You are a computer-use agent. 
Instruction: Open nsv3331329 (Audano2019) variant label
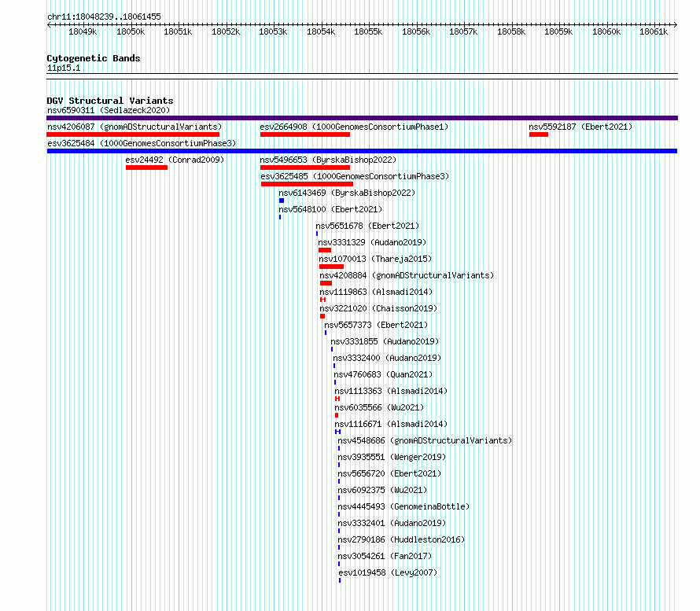(x=372, y=242)
